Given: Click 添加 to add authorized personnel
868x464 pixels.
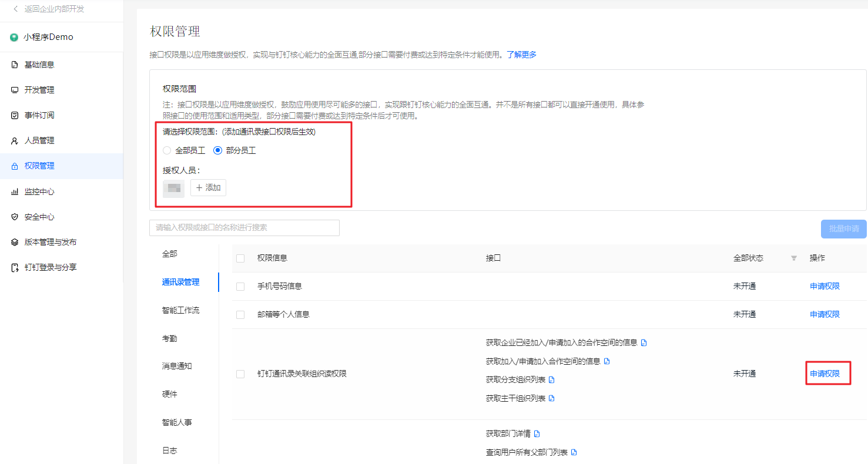Looking at the screenshot, I should [208, 188].
